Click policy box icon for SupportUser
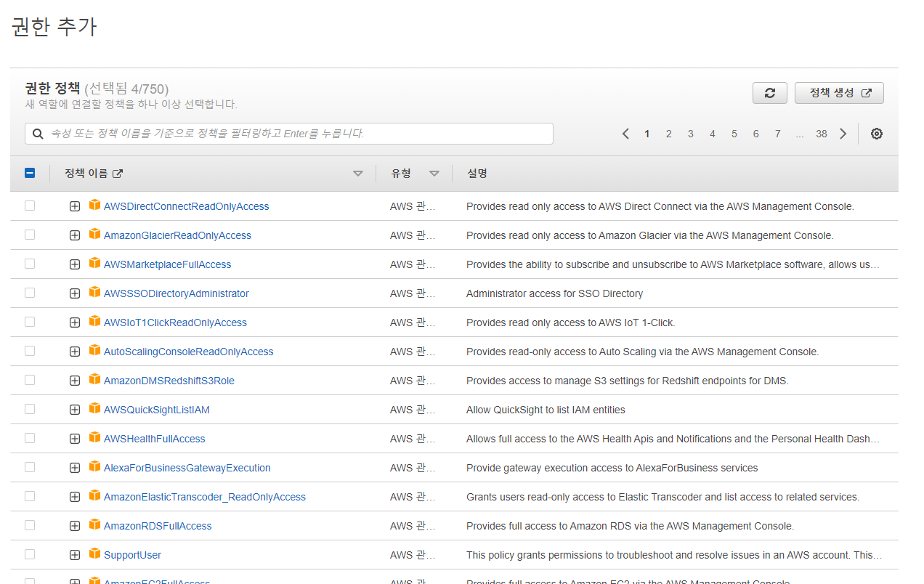Screen dimensions: 924x584 [94, 554]
